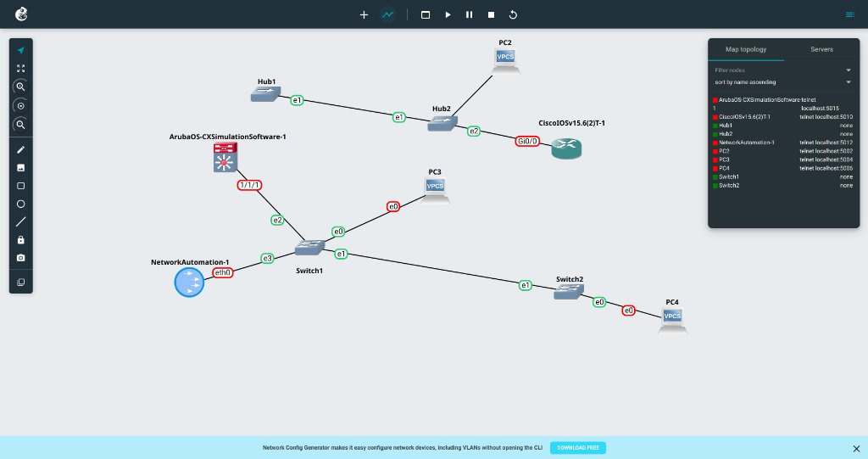Viewport: 868px width, 459px height.
Task: Zoom out of the topology
Action: [20, 125]
